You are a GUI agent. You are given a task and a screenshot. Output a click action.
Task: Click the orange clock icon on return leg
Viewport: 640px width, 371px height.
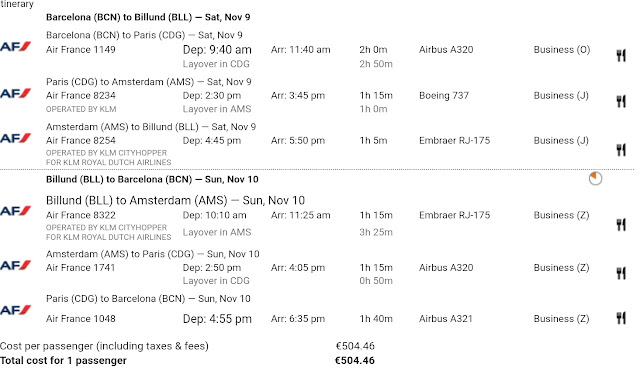tap(595, 178)
